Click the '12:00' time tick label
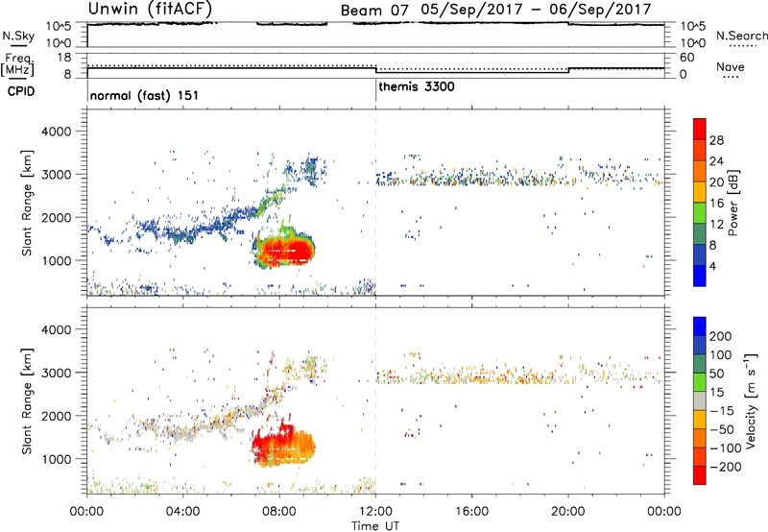The height and width of the screenshot is (532, 768). pyautogui.click(x=375, y=512)
